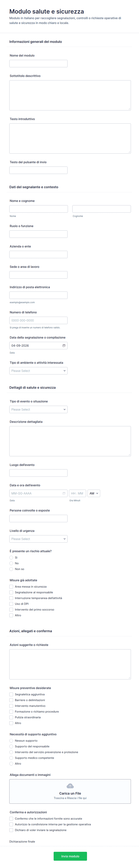Click the 'Cognome' input field
139x868 pixels.
[x=101, y=209]
